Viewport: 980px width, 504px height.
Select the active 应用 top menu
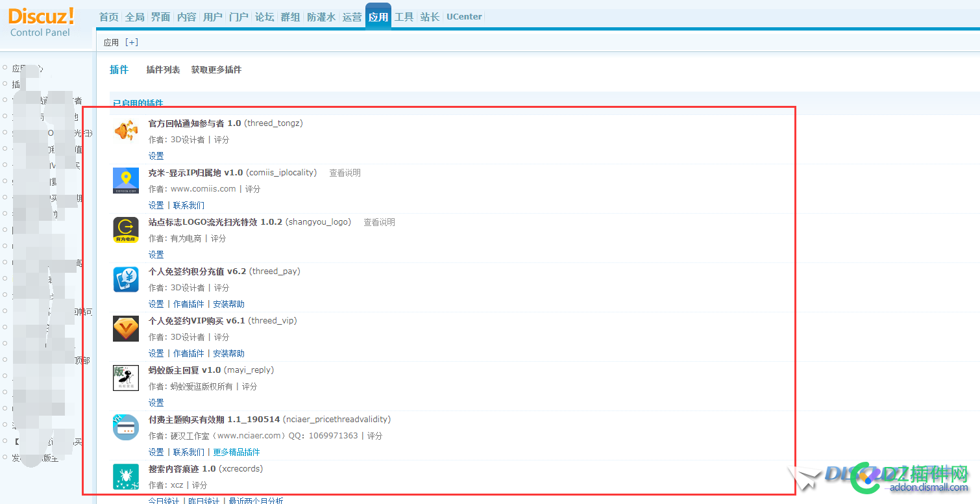point(378,17)
